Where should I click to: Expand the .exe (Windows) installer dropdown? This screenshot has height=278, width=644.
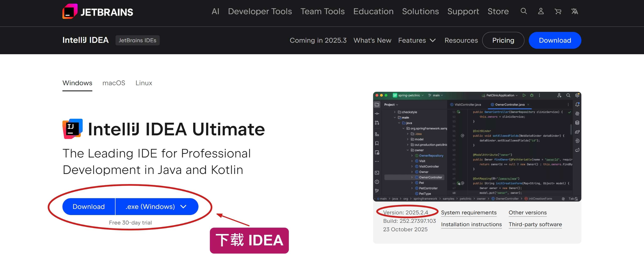point(157,206)
